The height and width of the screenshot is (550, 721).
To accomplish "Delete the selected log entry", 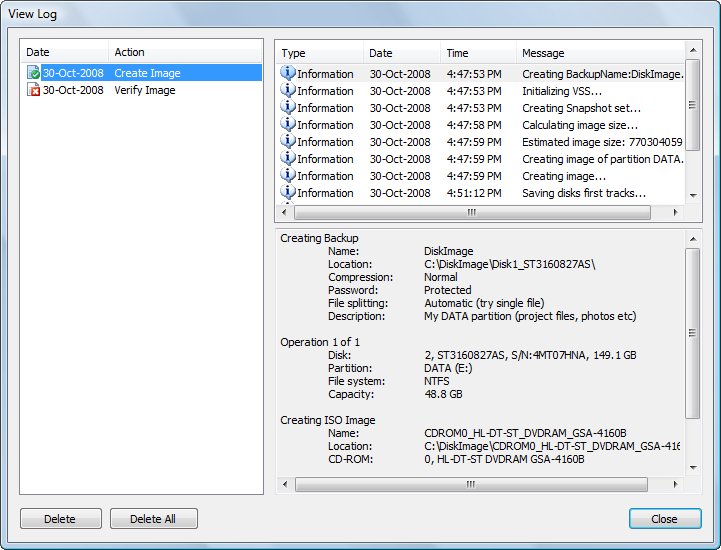I will (61, 519).
